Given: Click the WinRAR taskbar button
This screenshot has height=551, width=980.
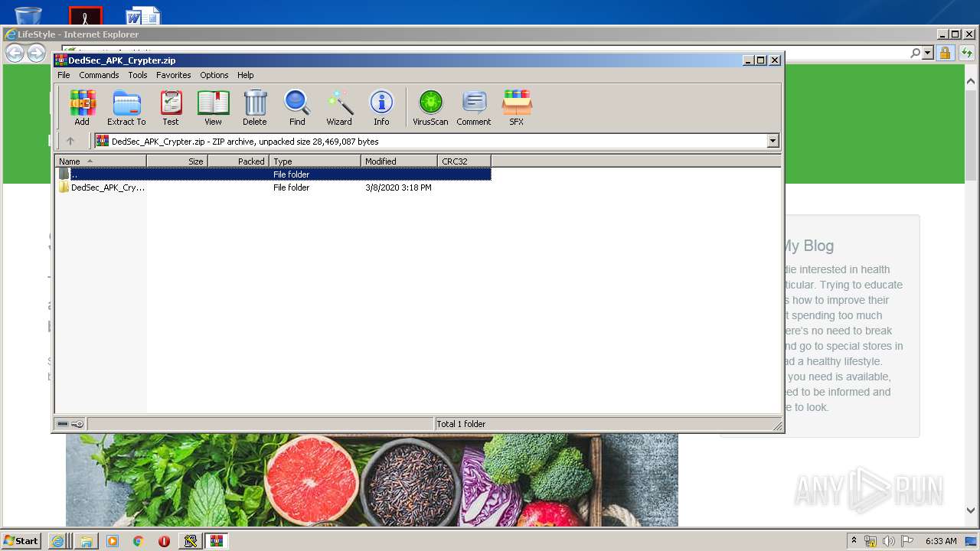Looking at the screenshot, I should click(x=217, y=541).
